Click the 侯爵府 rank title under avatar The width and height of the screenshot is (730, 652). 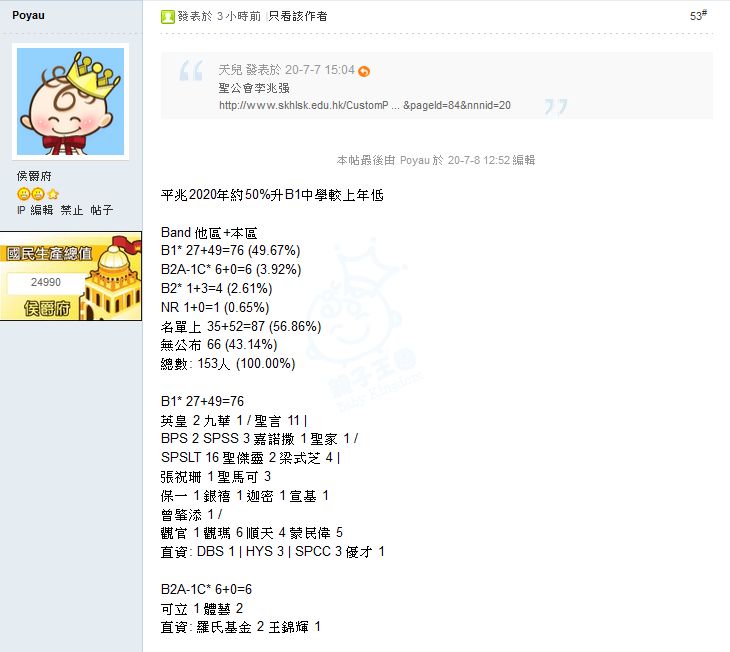point(34,176)
